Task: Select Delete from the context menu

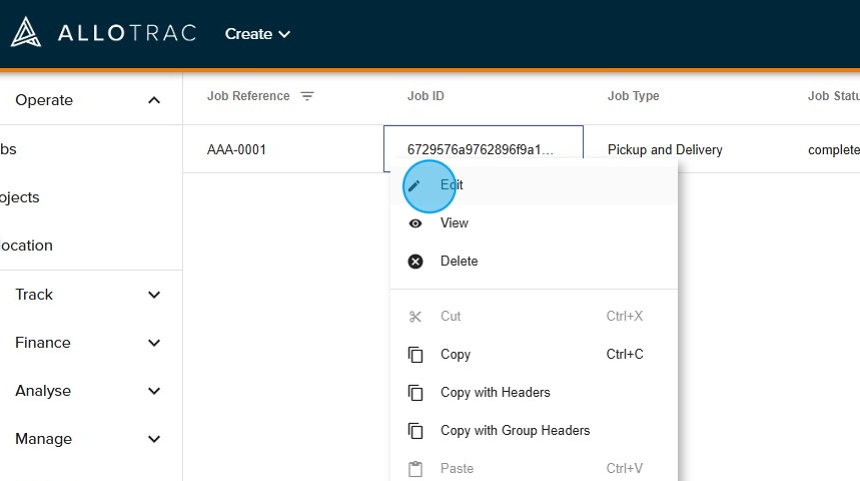Action: tap(459, 261)
